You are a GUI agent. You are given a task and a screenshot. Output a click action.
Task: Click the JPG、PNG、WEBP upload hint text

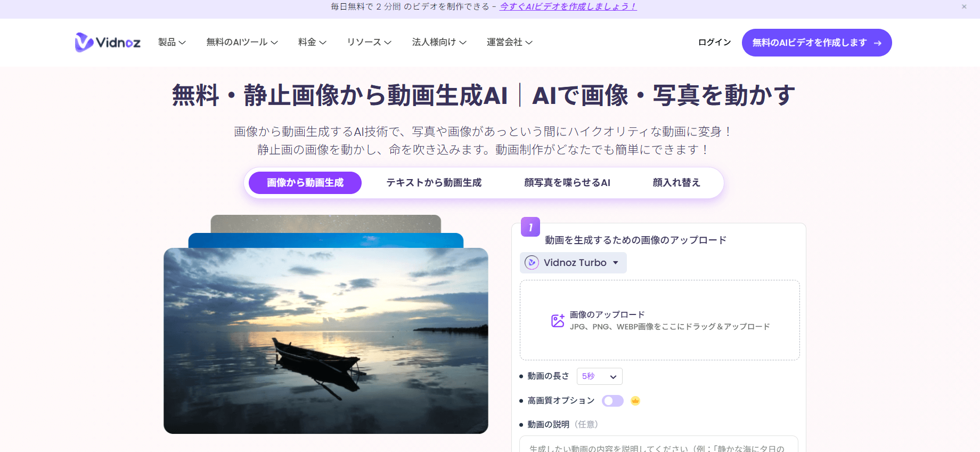click(669, 327)
